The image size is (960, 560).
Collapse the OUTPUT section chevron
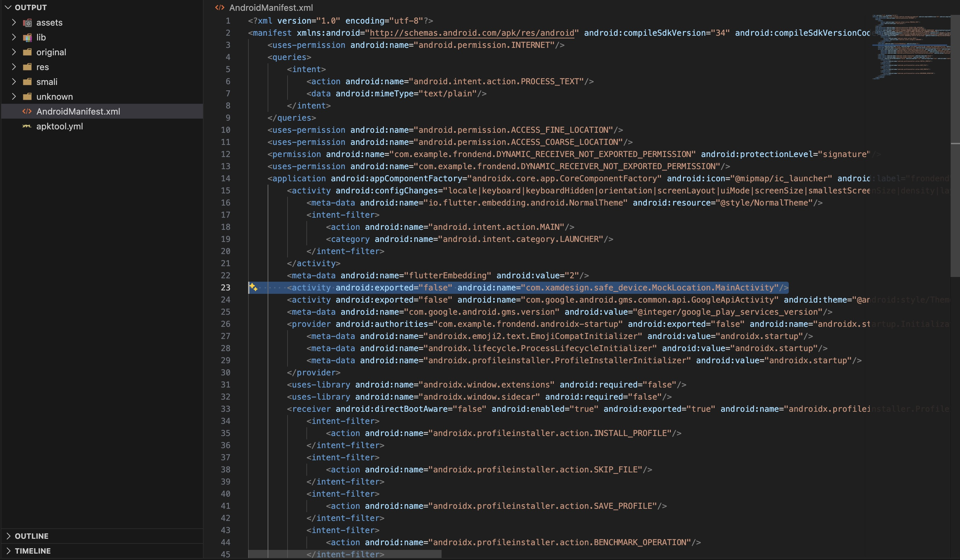click(8, 8)
